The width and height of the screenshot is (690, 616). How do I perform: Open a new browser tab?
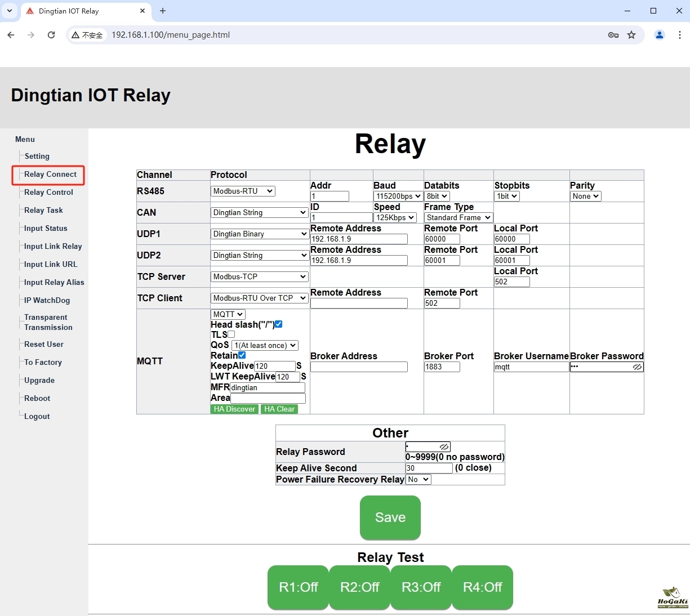(x=163, y=11)
